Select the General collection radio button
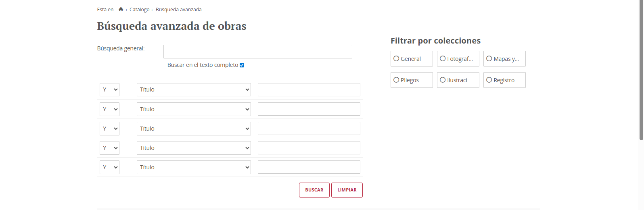Screen dimensions: 644x210 click(x=396, y=58)
